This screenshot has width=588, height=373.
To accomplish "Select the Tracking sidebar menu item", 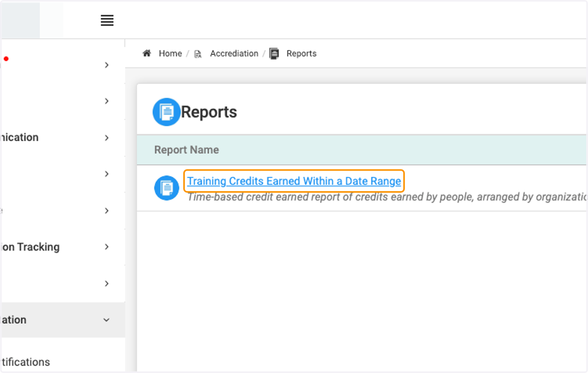I will click(30, 247).
